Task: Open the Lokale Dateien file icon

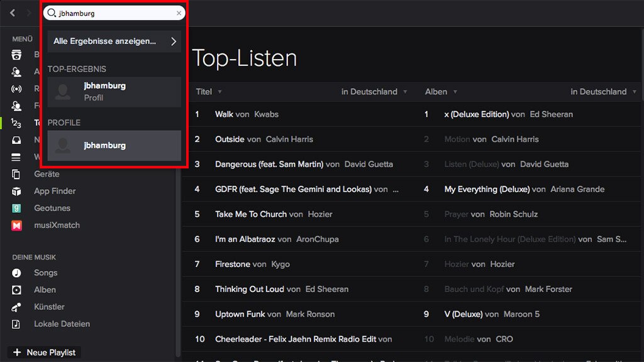Action: (17, 324)
